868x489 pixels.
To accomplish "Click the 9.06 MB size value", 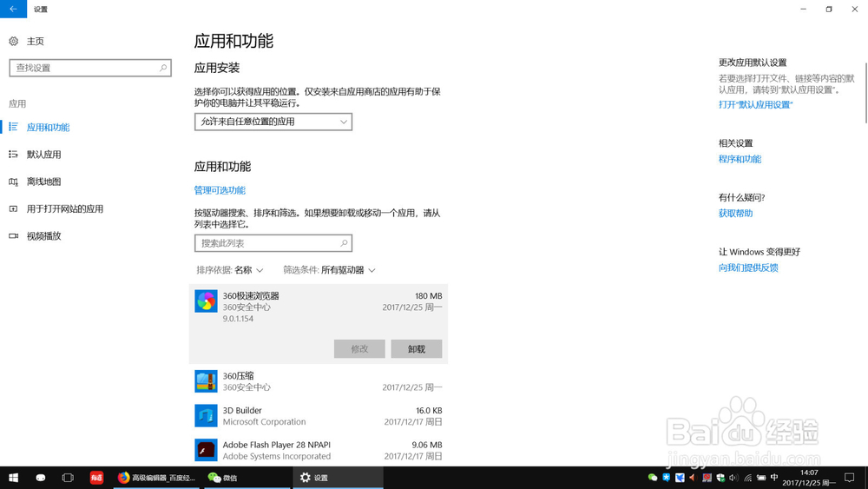I will (x=427, y=445).
